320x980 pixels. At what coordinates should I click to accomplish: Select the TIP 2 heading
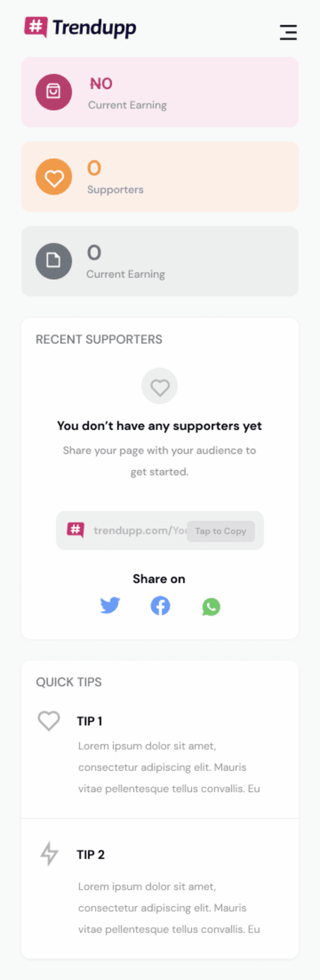91,855
